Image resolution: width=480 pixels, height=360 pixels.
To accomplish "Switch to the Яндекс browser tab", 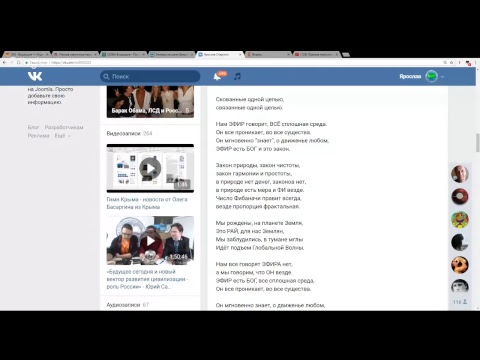I will pos(268,54).
